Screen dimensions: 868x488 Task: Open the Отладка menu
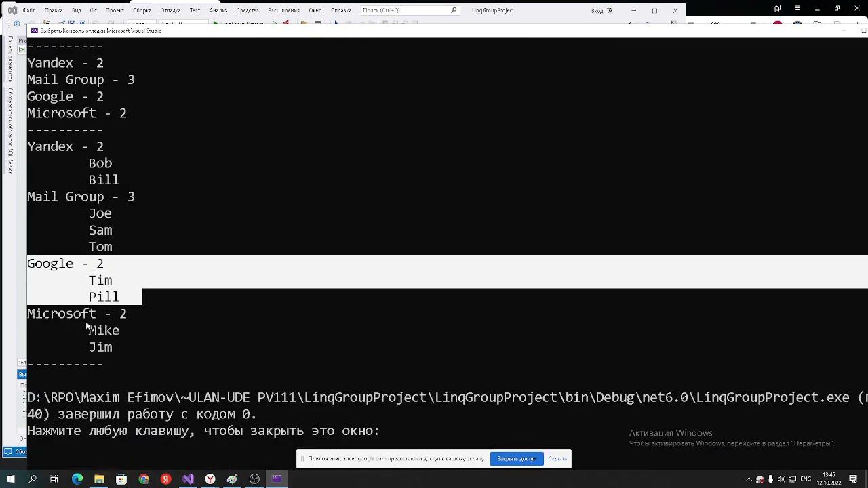(x=170, y=10)
